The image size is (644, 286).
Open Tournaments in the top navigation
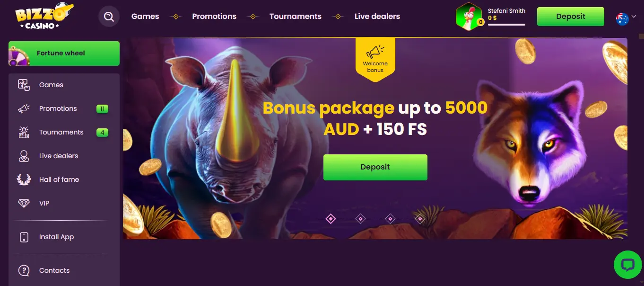pyautogui.click(x=296, y=16)
